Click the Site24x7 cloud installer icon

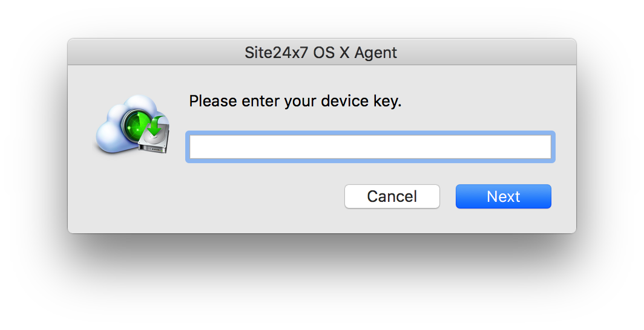[x=133, y=125]
